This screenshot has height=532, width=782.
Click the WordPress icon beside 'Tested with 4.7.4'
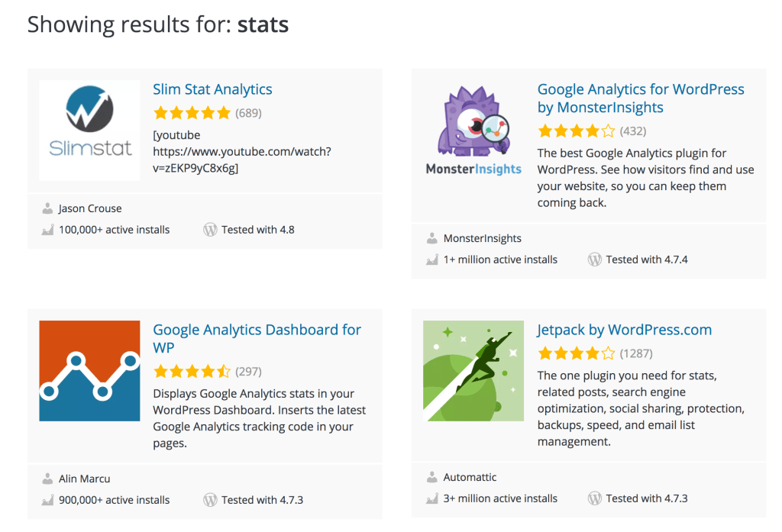pyautogui.click(x=595, y=259)
